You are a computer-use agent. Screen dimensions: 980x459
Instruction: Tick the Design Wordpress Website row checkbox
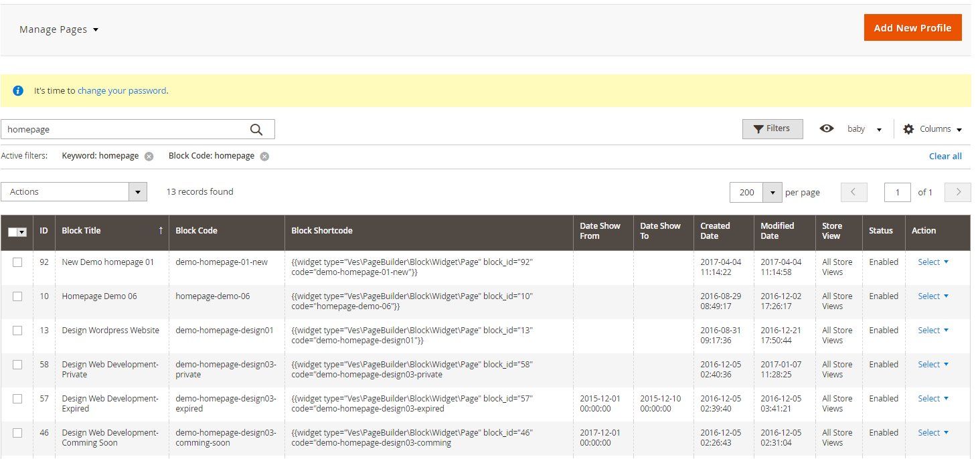[17, 331]
